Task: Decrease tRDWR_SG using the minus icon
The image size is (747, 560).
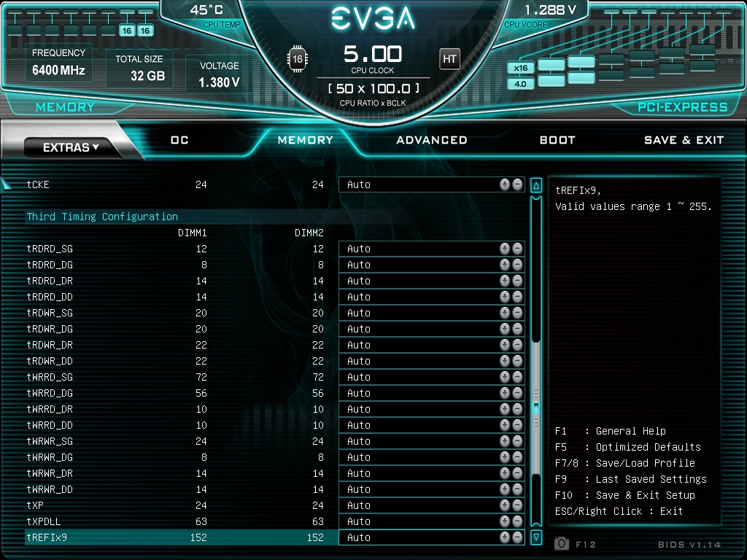Action: 517,313
